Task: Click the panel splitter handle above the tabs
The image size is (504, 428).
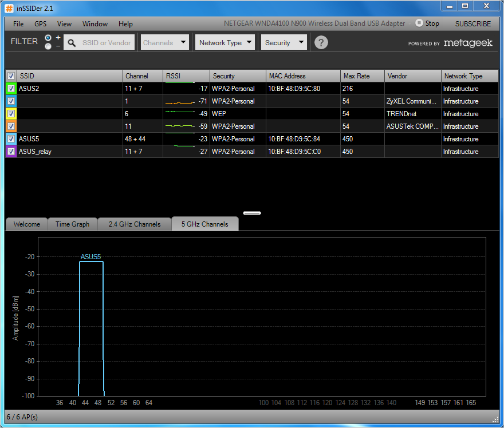Action: (x=252, y=213)
